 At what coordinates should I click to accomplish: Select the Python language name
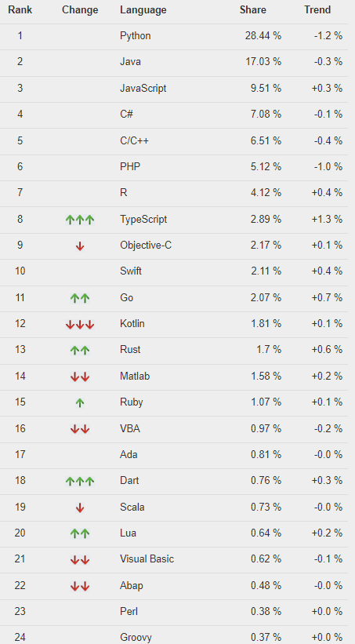pos(136,36)
